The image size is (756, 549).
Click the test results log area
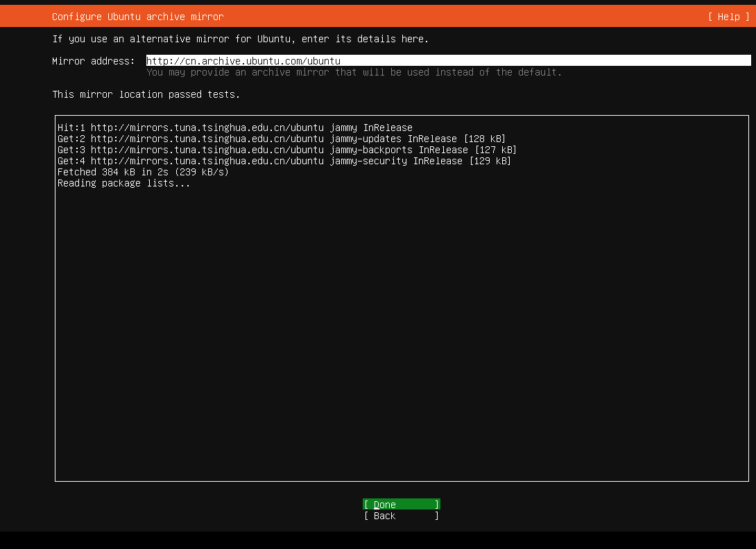[401, 298]
